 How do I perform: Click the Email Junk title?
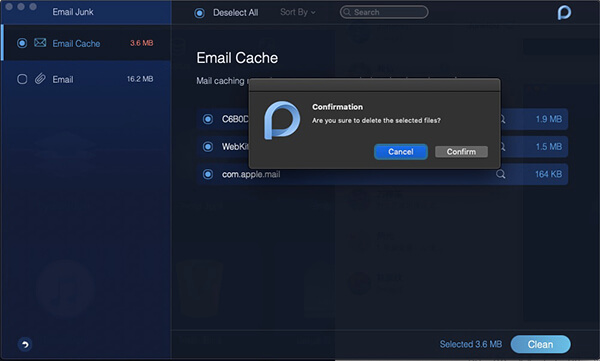coord(73,12)
